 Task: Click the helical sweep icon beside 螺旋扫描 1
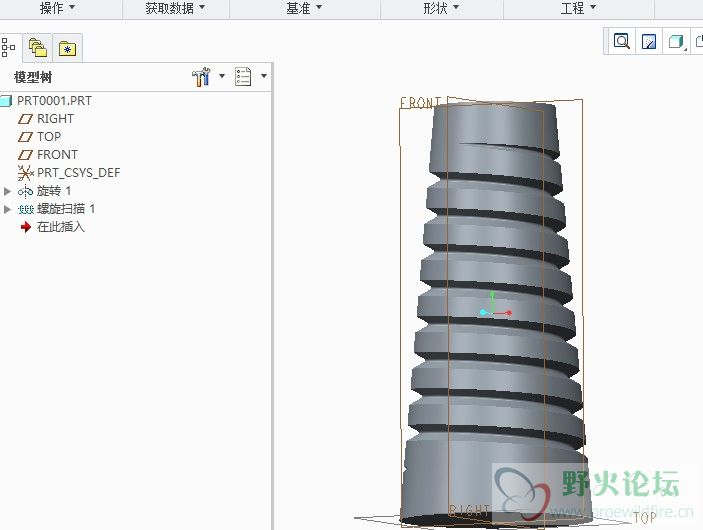(x=26, y=209)
